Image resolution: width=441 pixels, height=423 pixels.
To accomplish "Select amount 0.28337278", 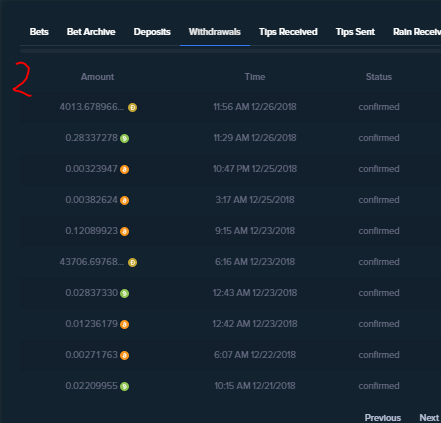I will coord(91,138).
